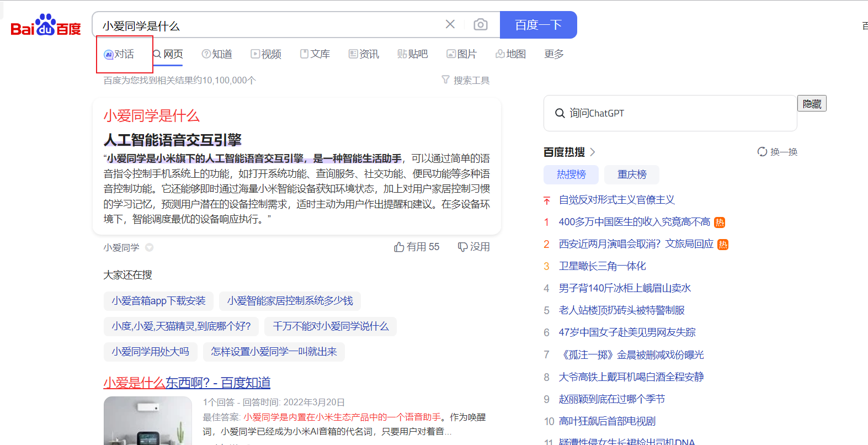Open camera image search
Viewport: 868px width, 445px height.
click(x=481, y=24)
